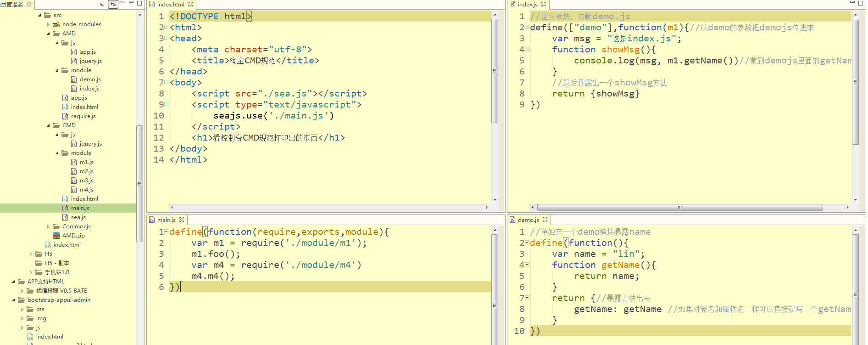Image resolution: width=868 pixels, height=345 pixels.
Task: Close the index.js editor tab
Action: 544,4
